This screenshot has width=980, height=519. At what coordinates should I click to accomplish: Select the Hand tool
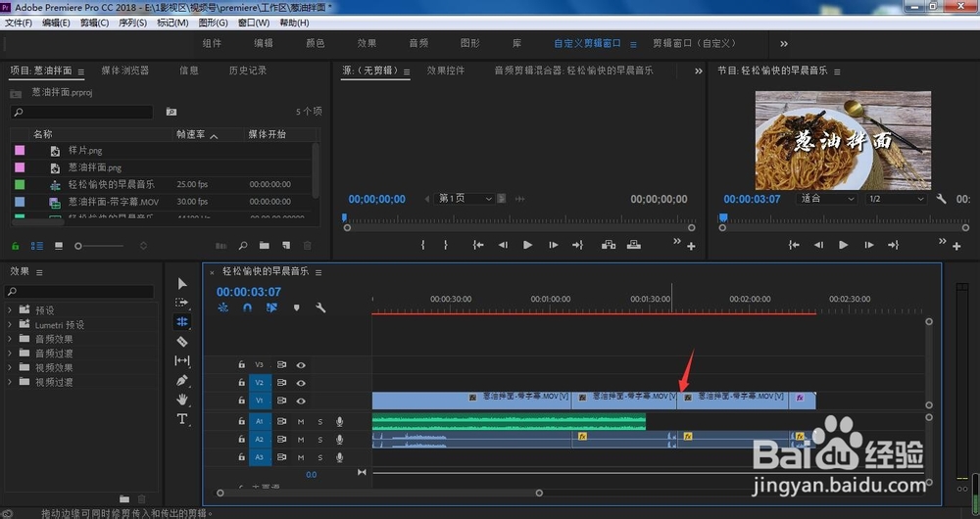point(182,400)
